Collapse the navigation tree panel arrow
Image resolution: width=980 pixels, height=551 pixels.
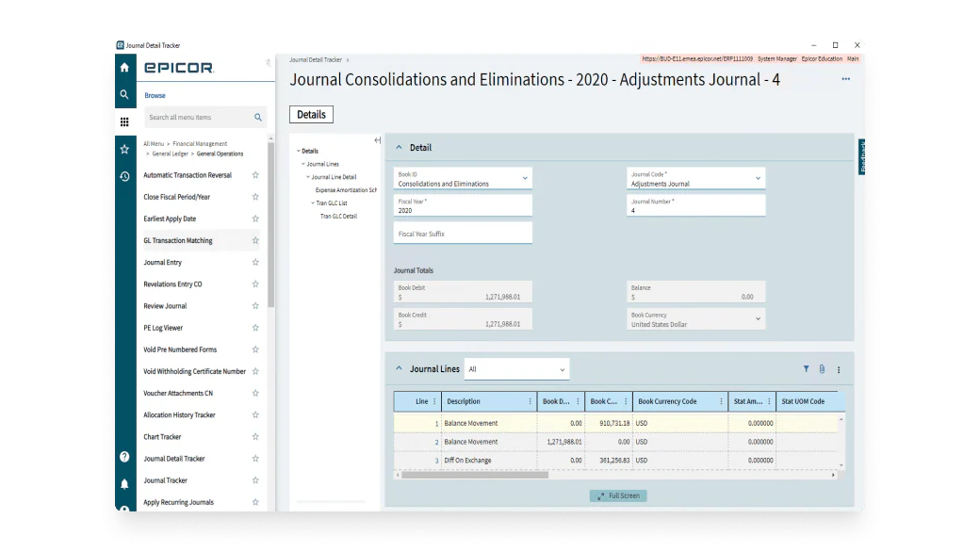(378, 140)
